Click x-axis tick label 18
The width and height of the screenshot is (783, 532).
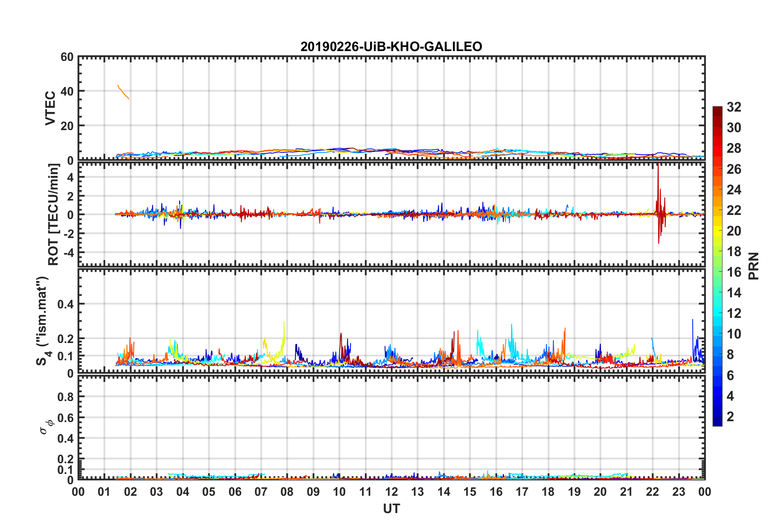point(548,492)
